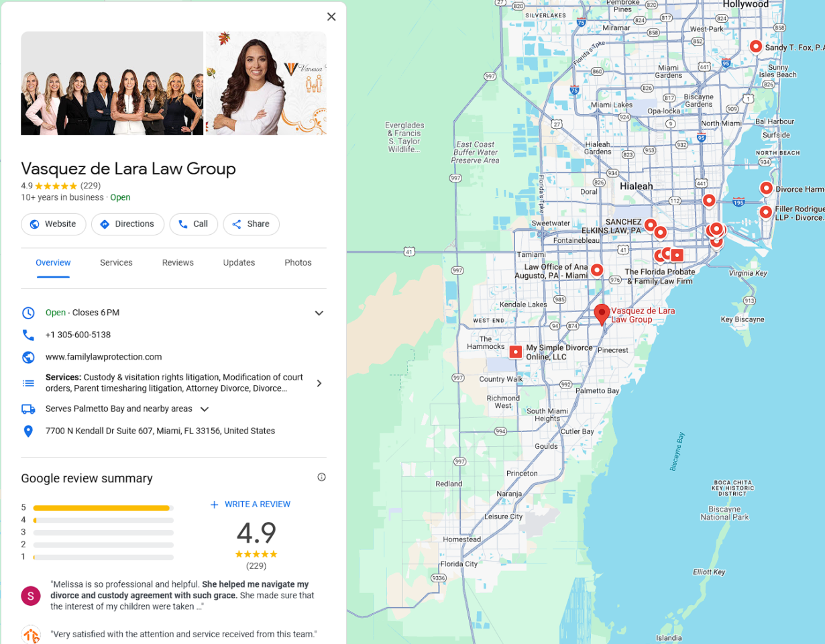This screenshot has width=825, height=644.
Task: Click the 5-star rating bar
Action: pyautogui.click(x=103, y=508)
